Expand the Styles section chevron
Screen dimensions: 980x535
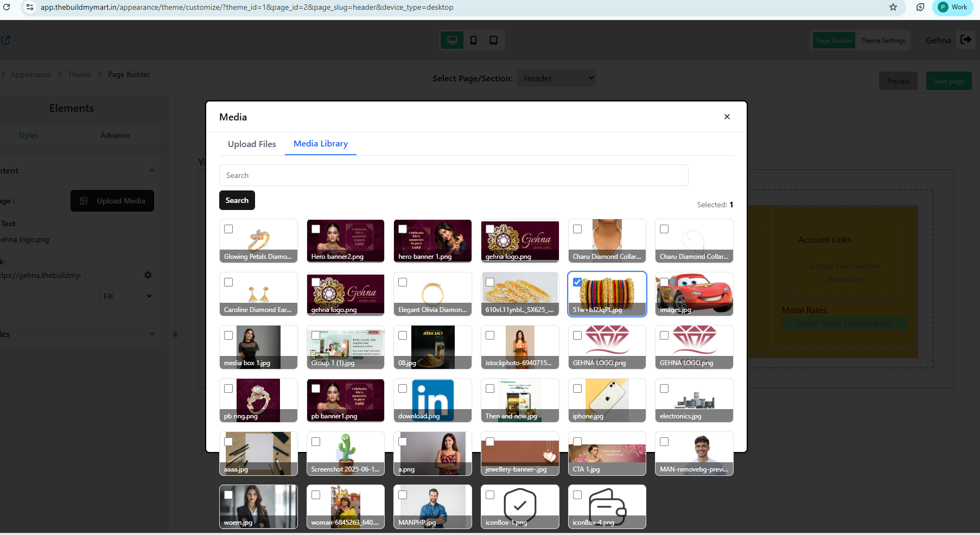[x=152, y=334]
